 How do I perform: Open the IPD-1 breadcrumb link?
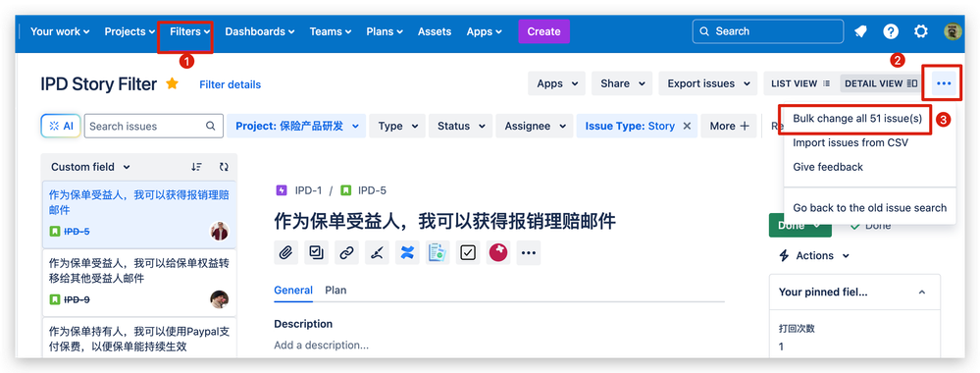tap(309, 190)
